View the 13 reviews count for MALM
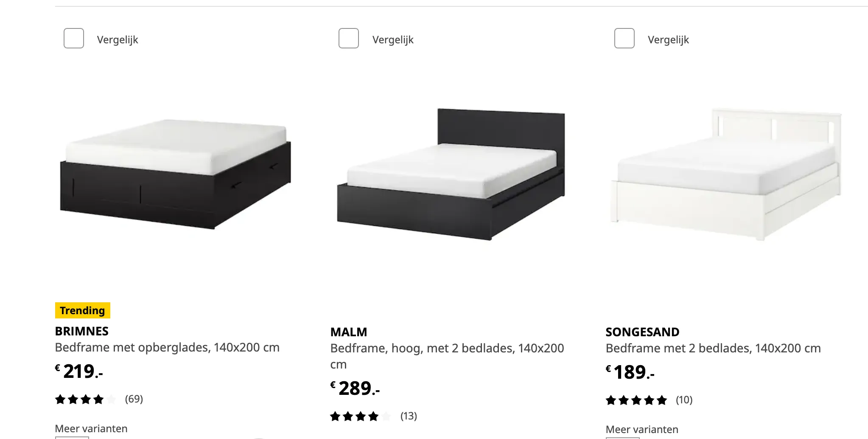The height and width of the screenshot is (439, 868). click(409, 416)
